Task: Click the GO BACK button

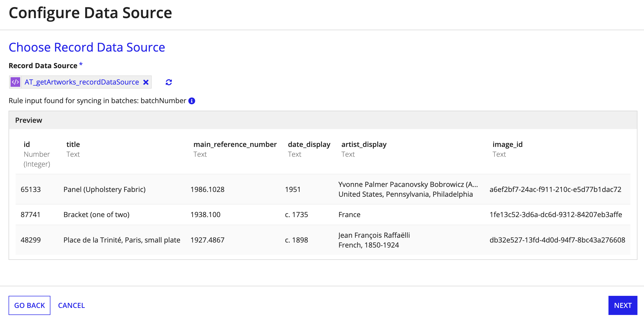Action: [x=29, y=305]
